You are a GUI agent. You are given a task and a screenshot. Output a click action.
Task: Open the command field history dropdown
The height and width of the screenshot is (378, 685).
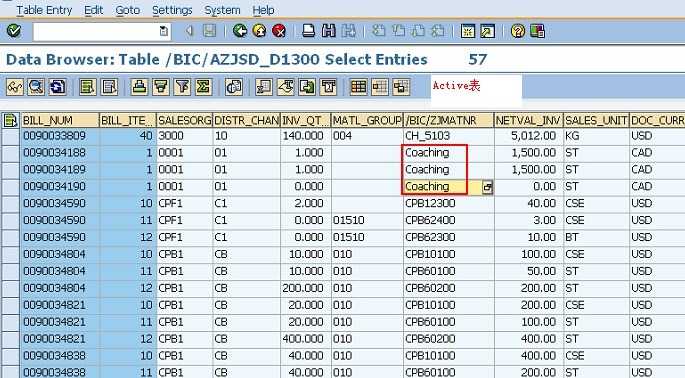[164, 31]
